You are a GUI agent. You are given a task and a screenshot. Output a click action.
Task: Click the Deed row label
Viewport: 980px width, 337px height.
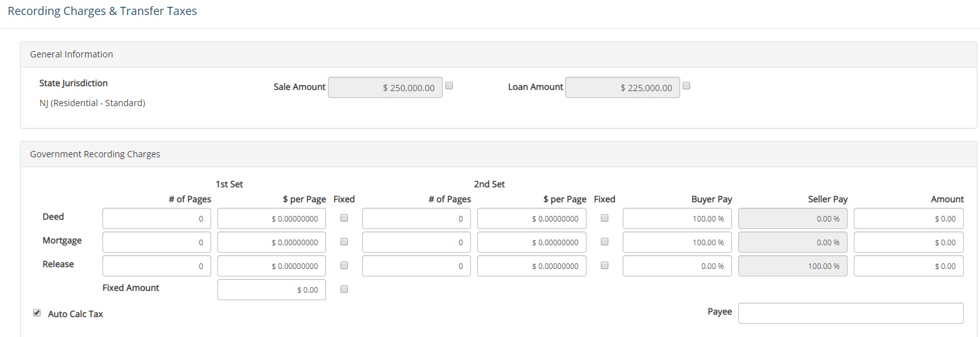click(53, 217)
